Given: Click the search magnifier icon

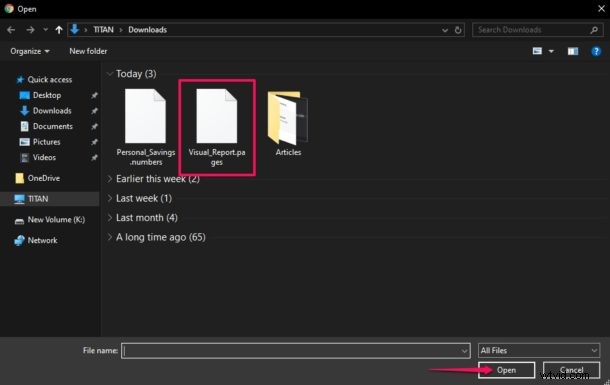Looking at the screenshot, I should (x=594, y=30).
